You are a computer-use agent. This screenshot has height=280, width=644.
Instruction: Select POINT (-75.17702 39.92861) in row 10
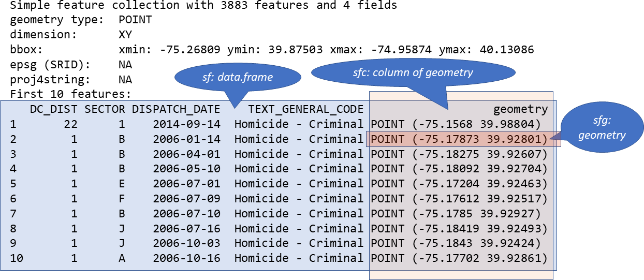459,258
